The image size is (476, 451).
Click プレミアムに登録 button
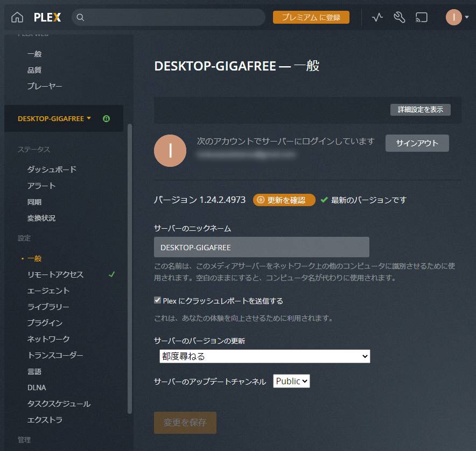(311, 17)
